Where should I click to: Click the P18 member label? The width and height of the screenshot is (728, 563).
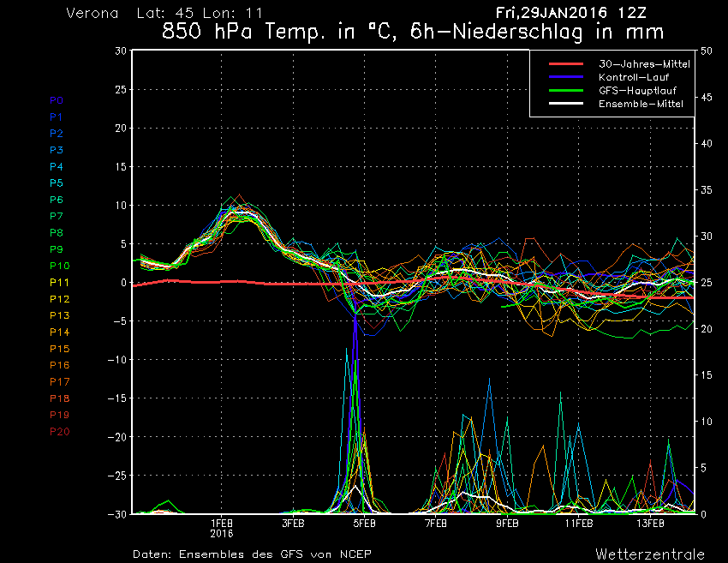point(59,398)
